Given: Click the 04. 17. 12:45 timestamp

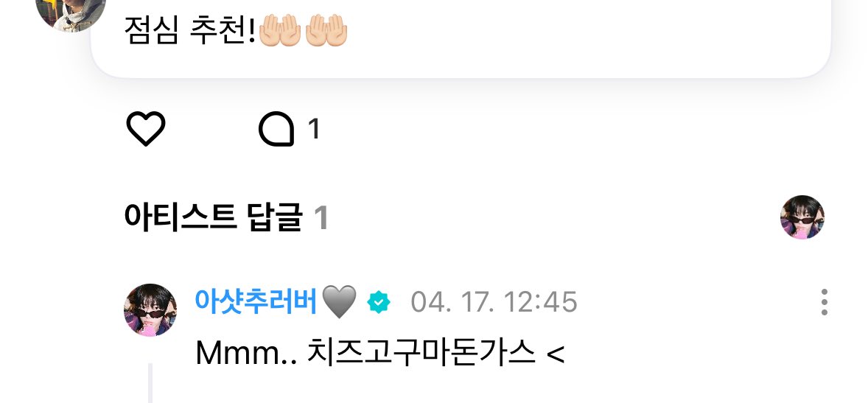Looking at the screenshot, I should (x=494, y=303).
